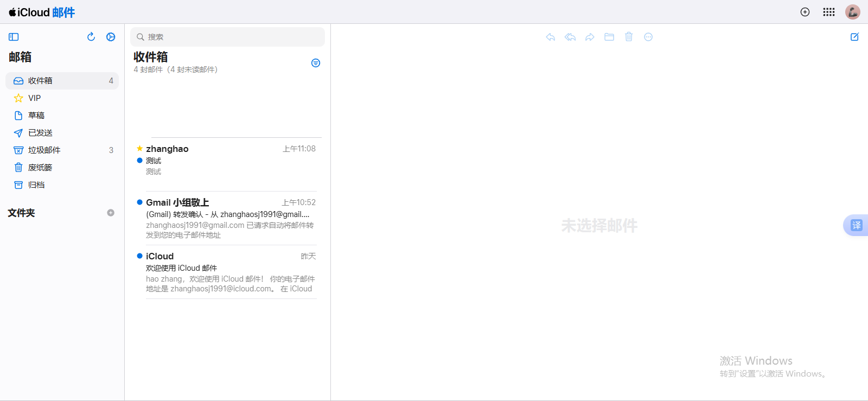Screen dimensions: 868x401
Task: Click the 译 translate floating button
Action: [856, 225]
